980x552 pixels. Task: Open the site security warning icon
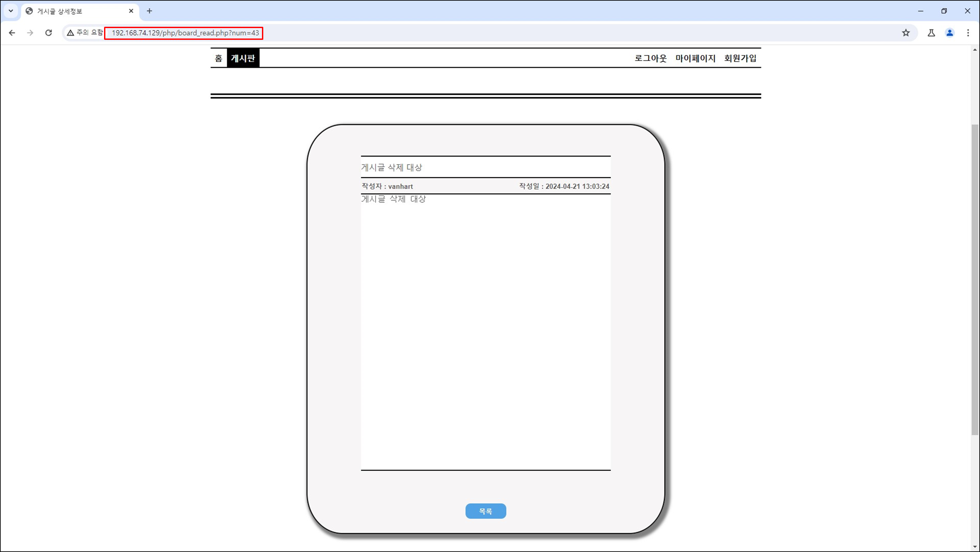[x=70, y=33]
